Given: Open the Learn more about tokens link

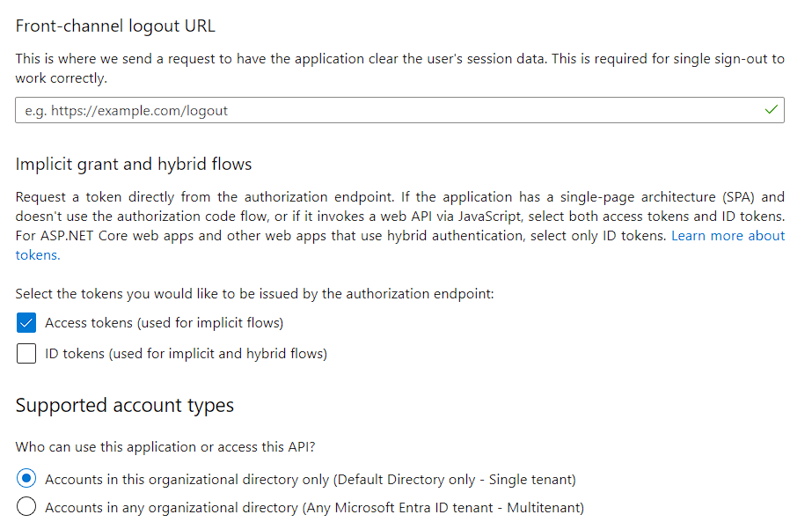Looking at the screenshot, I should (x=728, y=236).
